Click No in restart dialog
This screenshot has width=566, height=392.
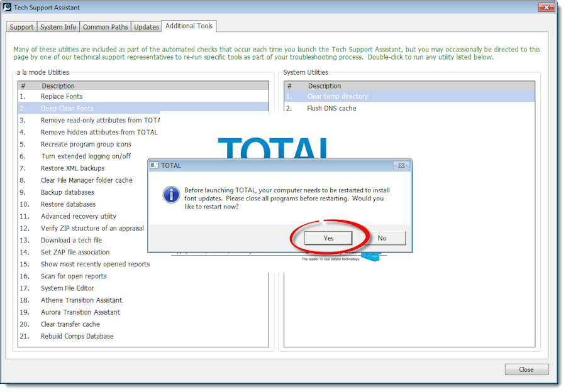click(x=382, y=238)
